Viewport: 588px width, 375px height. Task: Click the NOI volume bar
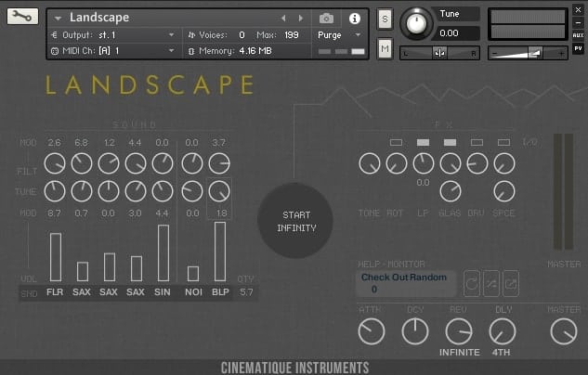coord(193,274)
